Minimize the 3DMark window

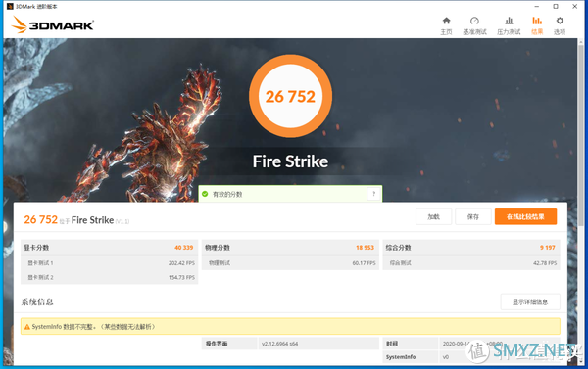(x=537, y=7)
